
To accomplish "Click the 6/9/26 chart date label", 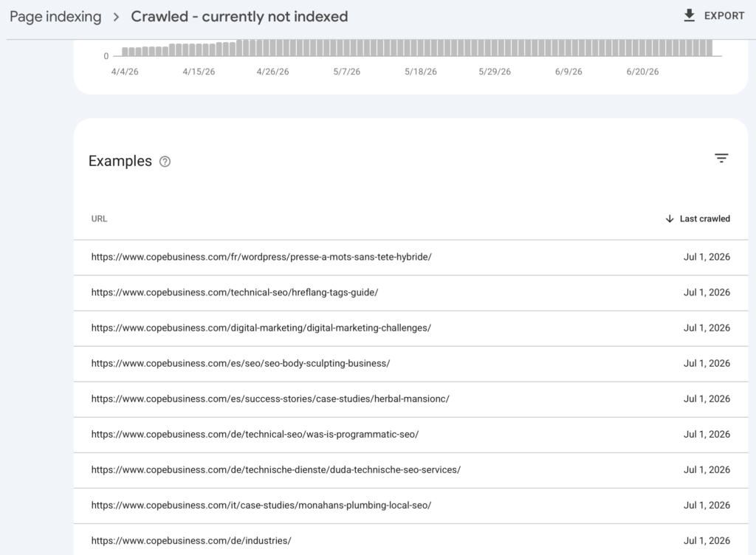I will point(568,72).
